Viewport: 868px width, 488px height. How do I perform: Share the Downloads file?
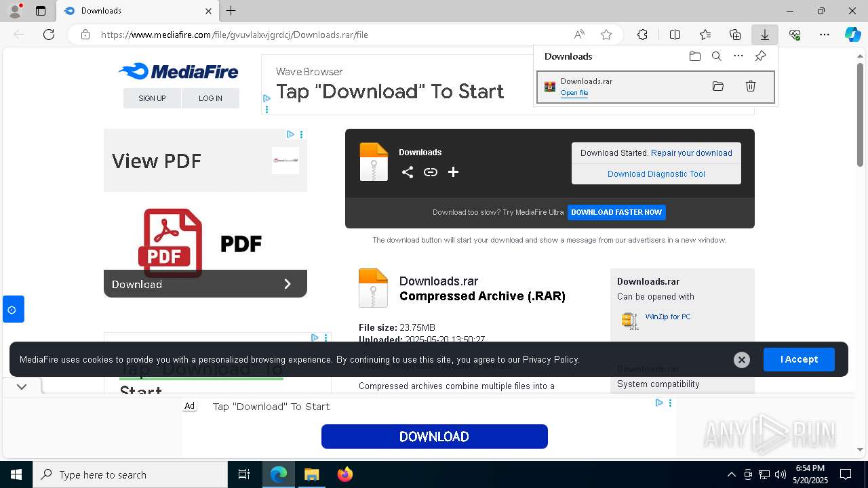[x=408, y=172]
